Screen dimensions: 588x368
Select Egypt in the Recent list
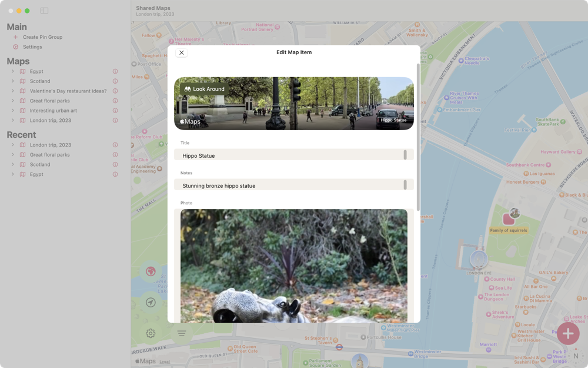(x=36, y=174)
